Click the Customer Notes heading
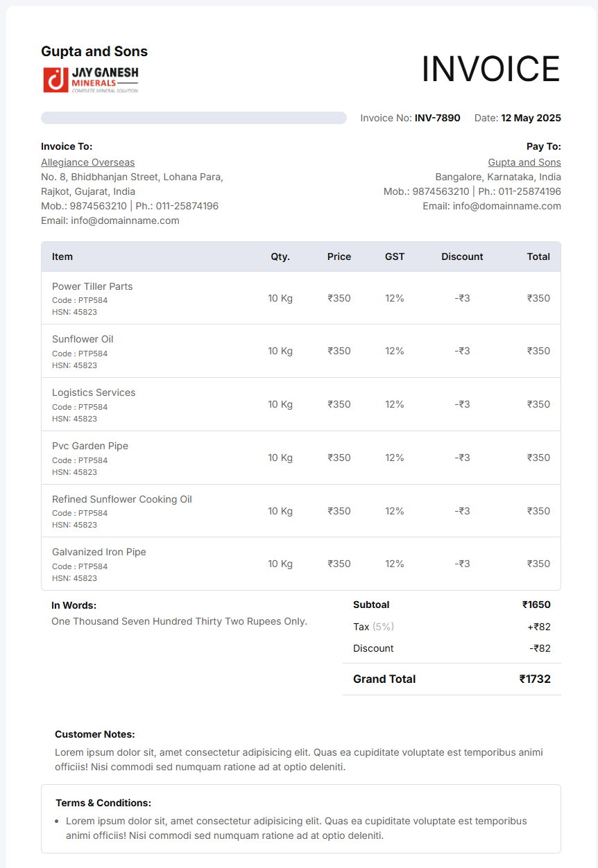 (95, 734)
